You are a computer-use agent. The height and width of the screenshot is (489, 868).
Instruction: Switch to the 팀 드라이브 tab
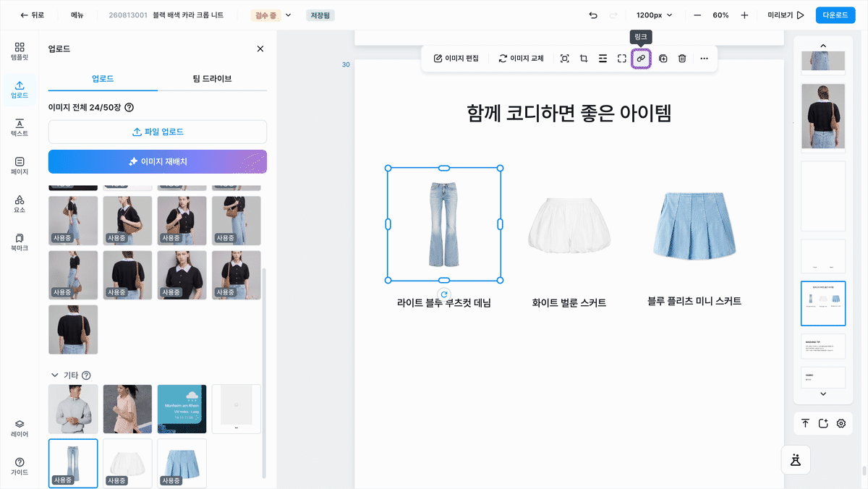tap(212, 79)
